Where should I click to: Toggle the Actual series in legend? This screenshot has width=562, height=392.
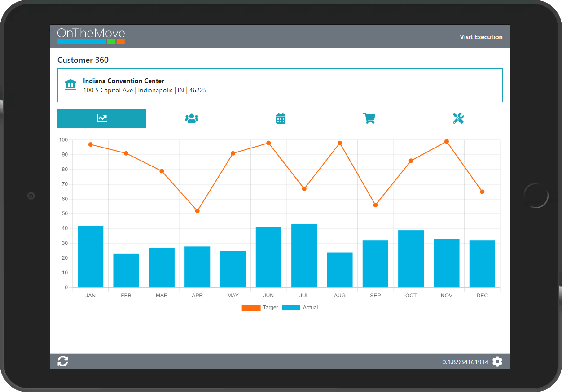click(x=310, y=308)
